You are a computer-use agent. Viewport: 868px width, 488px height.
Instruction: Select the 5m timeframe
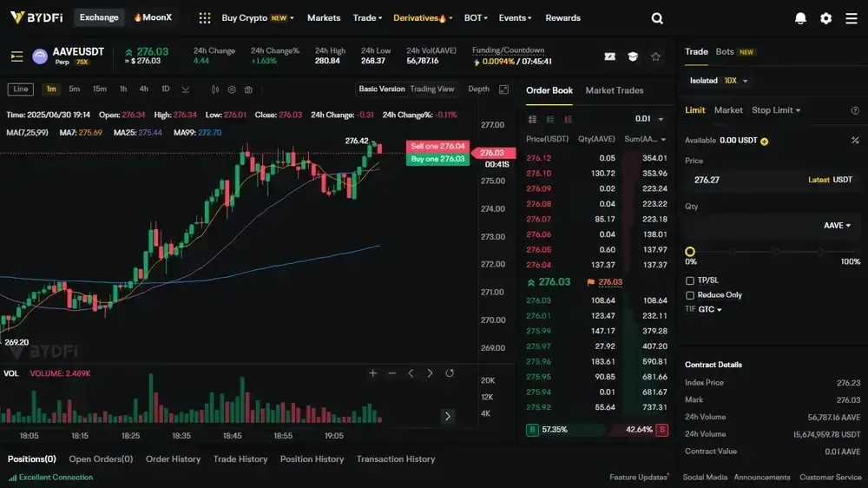(x=74, y=89)
